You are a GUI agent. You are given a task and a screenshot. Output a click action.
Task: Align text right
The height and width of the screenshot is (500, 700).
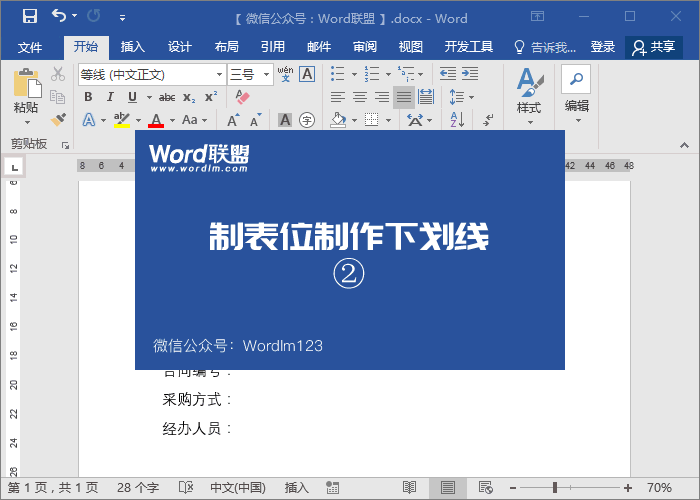382,97
